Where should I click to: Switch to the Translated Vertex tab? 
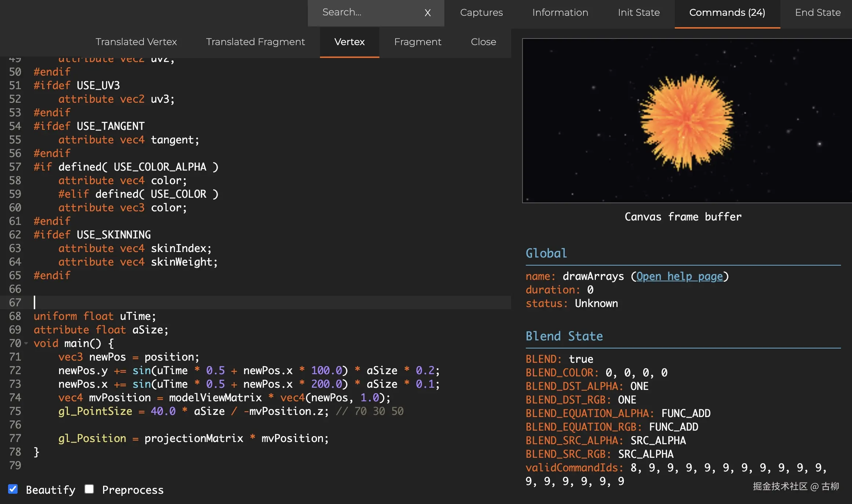[x=136, y=42]
